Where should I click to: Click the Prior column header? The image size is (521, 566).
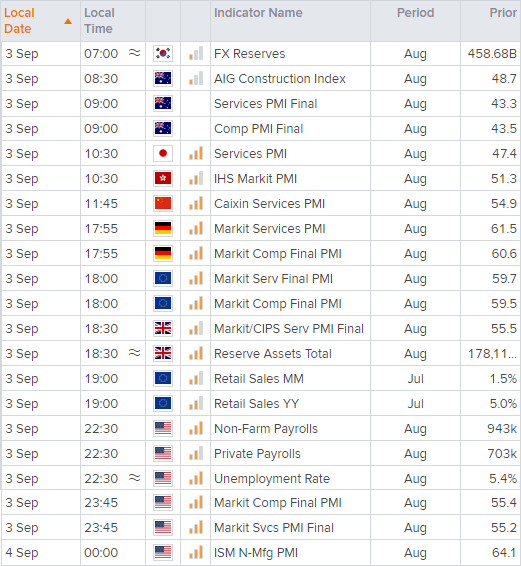tap(503, 13)
